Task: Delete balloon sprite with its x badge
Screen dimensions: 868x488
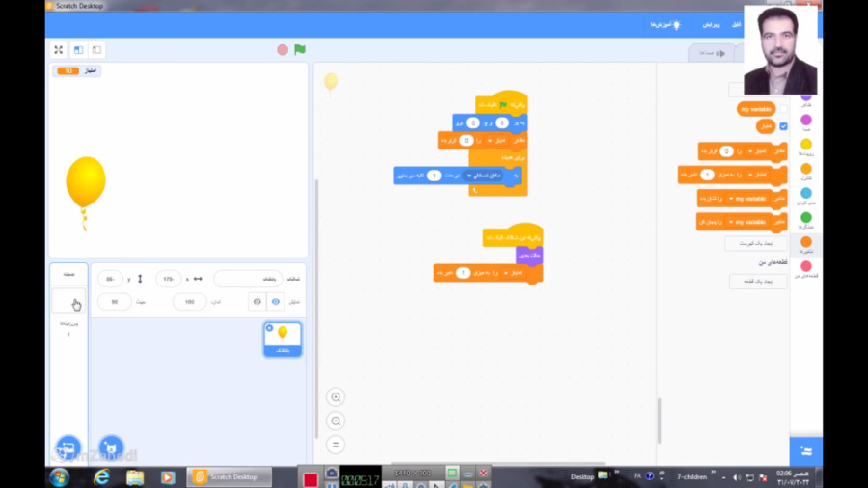Action: [x=270, y=328]
